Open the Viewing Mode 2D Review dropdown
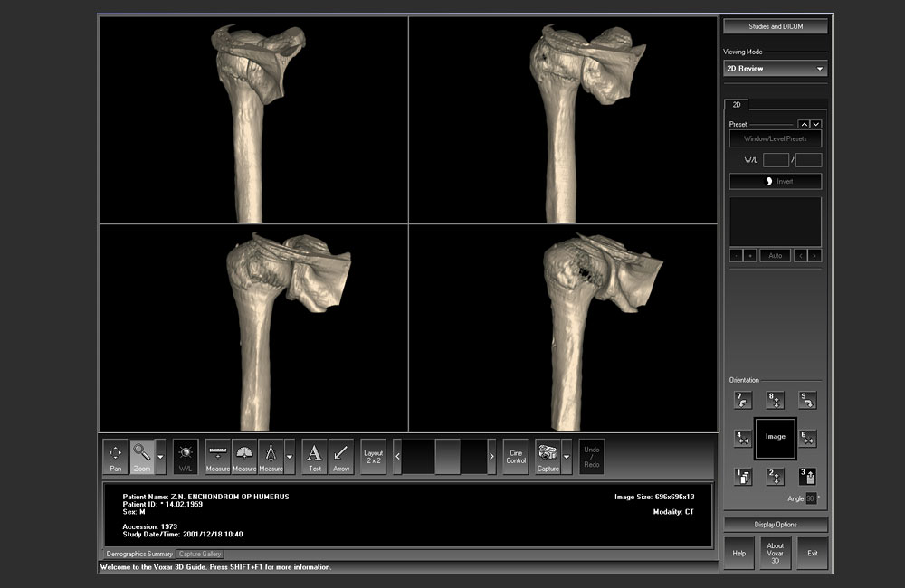Screen dimensions: 905x588 pyautogui.click(x=776, y=69)
